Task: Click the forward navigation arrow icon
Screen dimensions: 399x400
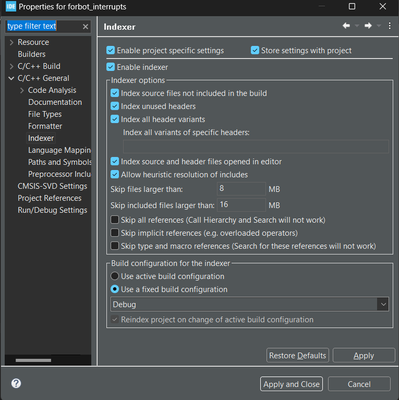Action: tap(368, 26)
